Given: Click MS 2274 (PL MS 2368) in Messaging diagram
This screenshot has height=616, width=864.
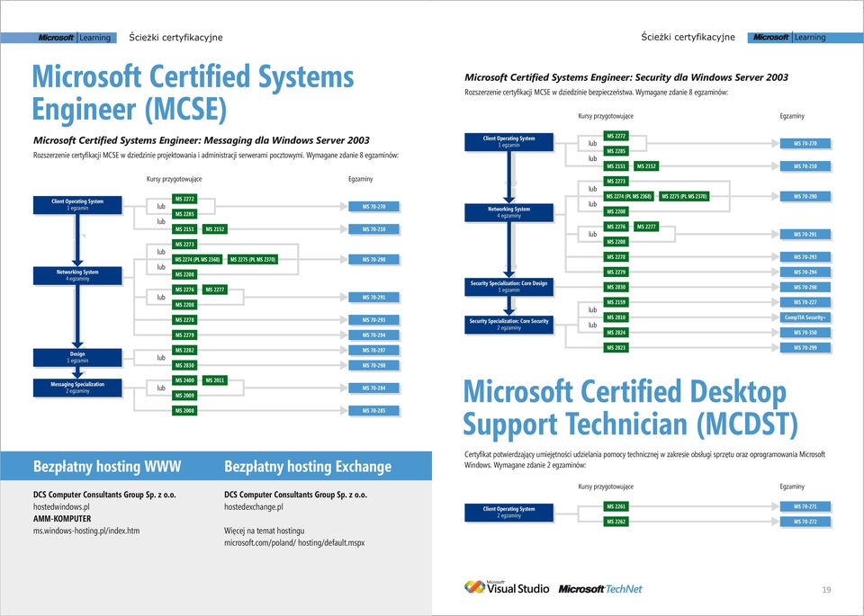Looking at the screenshot, I should point(197,259).
